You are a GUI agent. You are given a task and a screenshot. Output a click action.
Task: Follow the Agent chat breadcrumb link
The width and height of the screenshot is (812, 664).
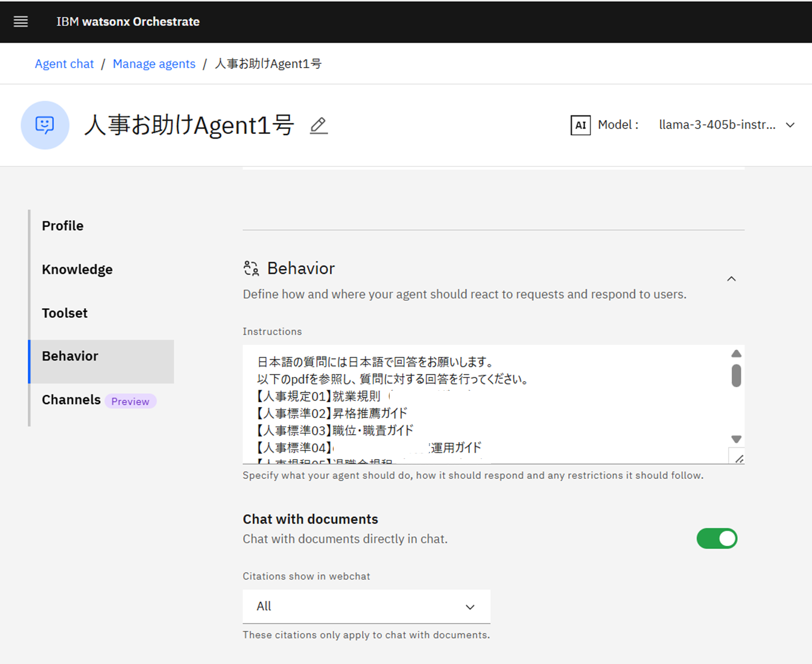65,64
